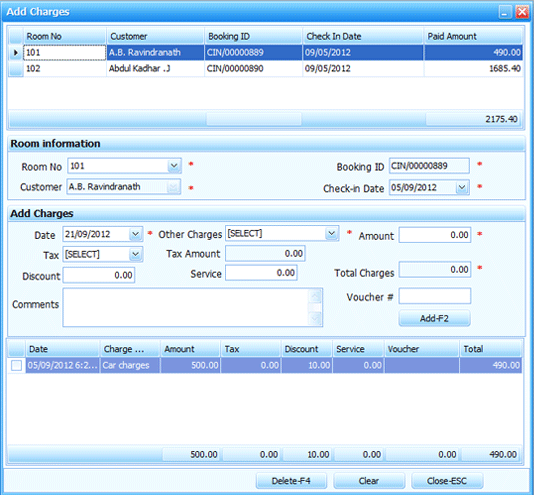Click inside the Comments text area
535x495 pixels.
[x=186, y=307]
